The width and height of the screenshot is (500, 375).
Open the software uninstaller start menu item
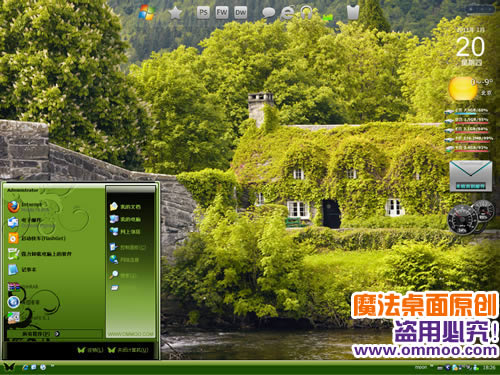coord(39,254)
